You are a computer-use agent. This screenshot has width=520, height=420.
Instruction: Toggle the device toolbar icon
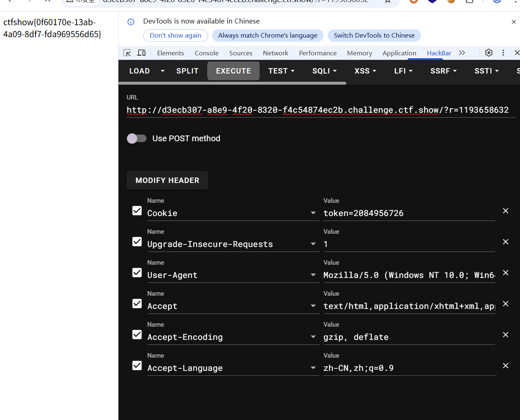pos(142,53)
